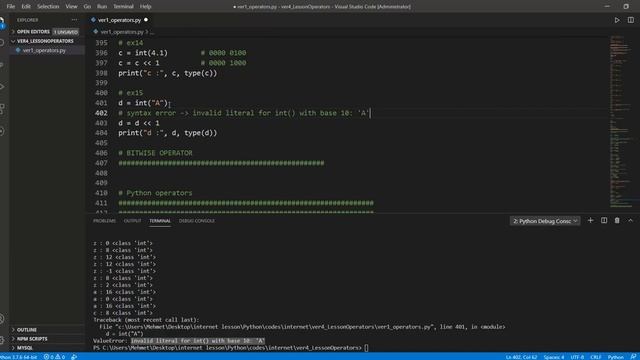Click 'Traceback (most recent call last)' terminal line
The width and height of the screenshot is (640, 360).
[x=146, y=320]
